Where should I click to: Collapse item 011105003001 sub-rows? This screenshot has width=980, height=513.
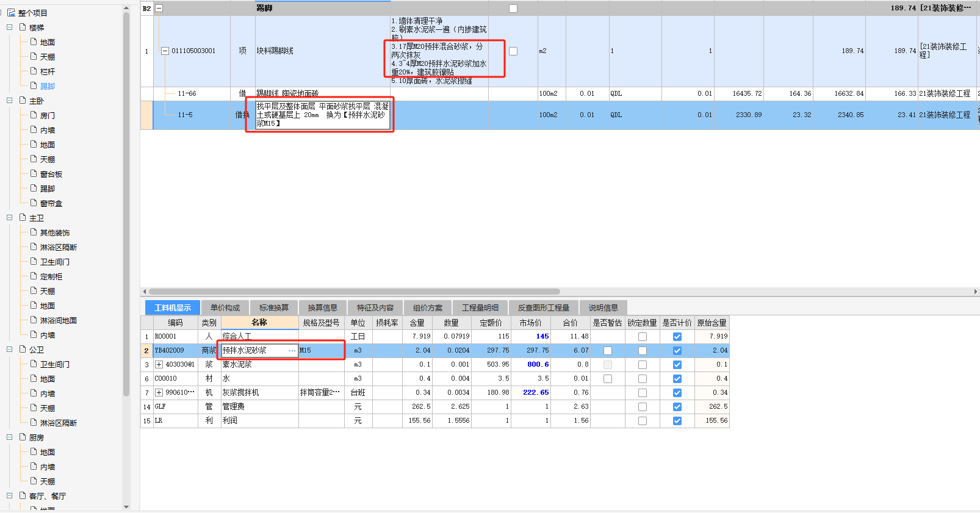[165, 51]
